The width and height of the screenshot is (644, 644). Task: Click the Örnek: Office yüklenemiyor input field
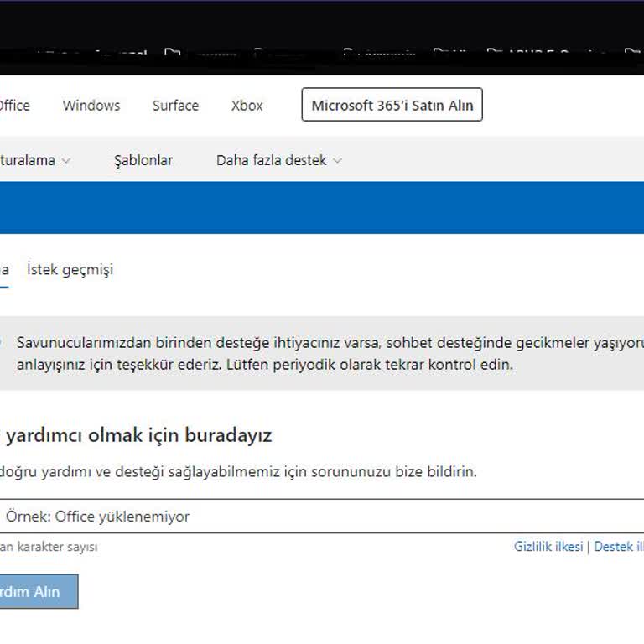(x=322, y=517)
